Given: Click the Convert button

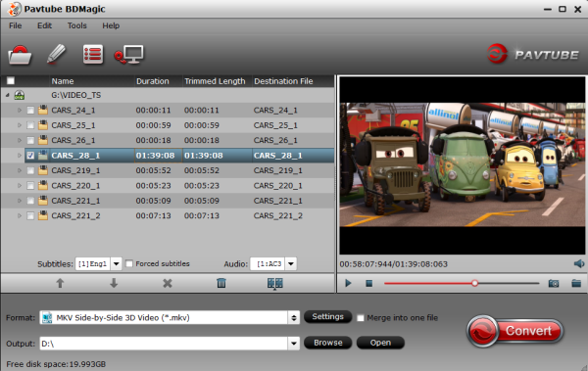Looking at the screenshot, I should click(x=515, y=331).
